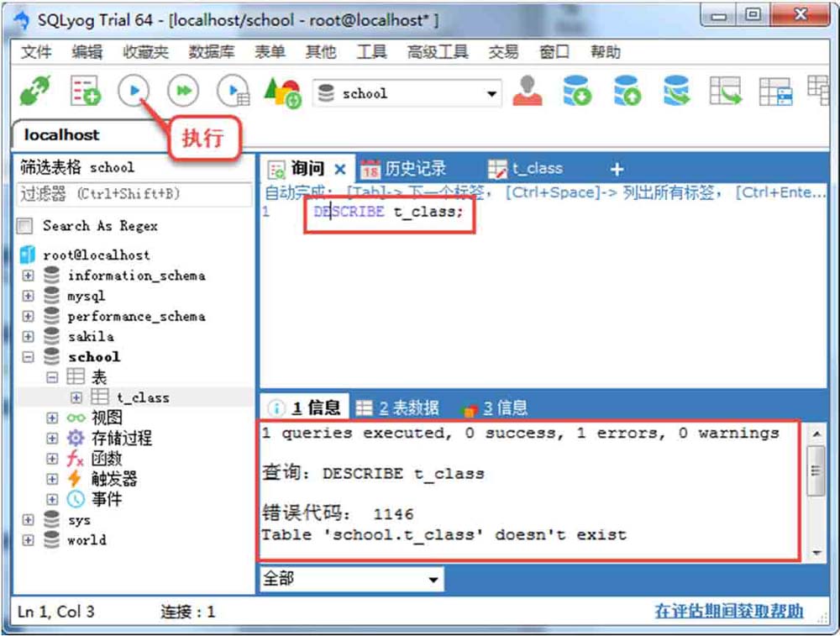Viewport: 840px width, 636px height.
Task: Switch to 3 信息 result tab
Action: point(494,409)
